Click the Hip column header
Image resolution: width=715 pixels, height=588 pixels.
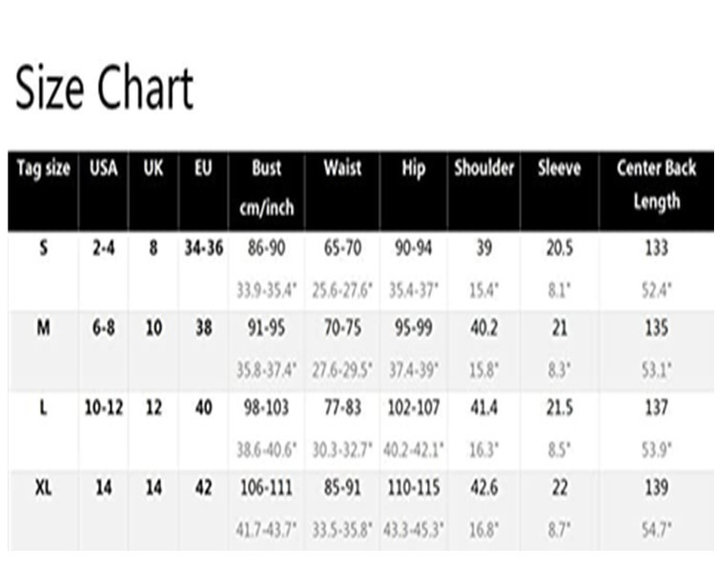(x=414, y=169)
